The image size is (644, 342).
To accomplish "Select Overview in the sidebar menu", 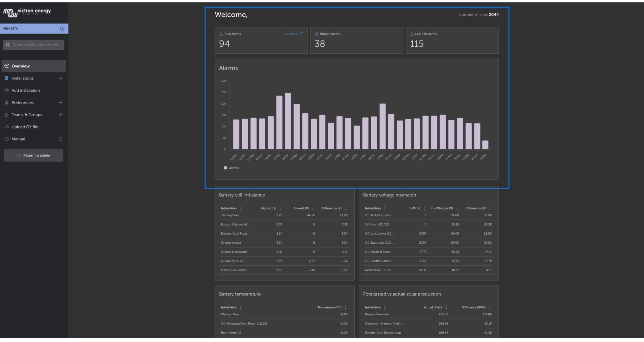I will coord(20,66).
